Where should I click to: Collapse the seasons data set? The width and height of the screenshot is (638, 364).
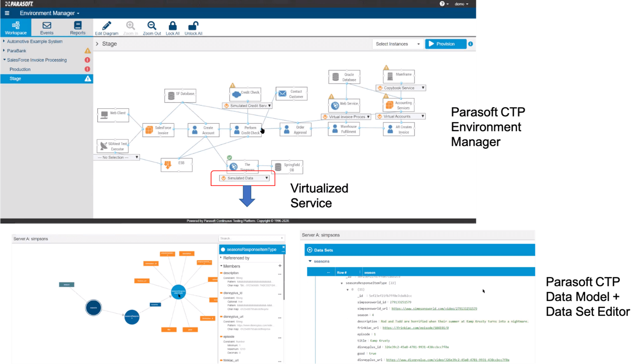point(310,261)
